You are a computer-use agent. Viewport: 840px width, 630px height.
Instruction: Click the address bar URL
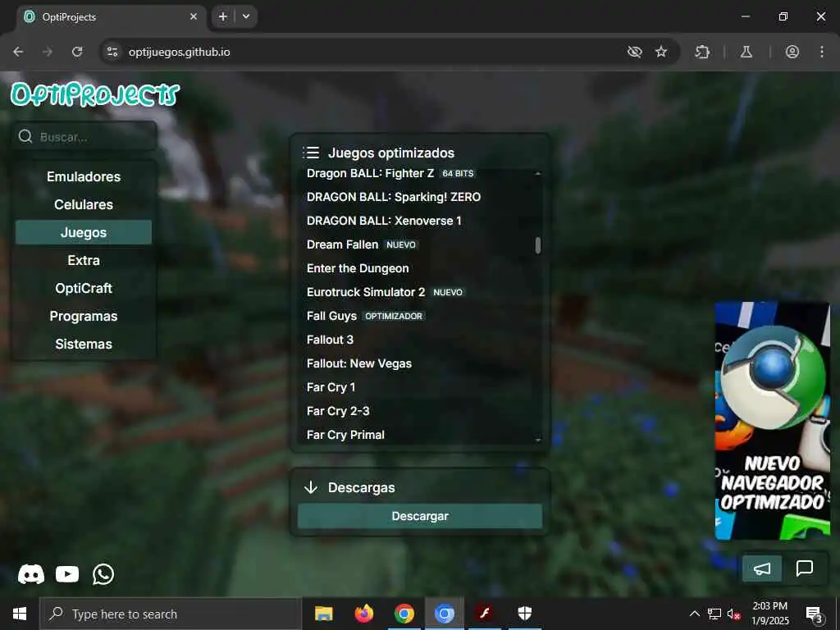point(180,52)
